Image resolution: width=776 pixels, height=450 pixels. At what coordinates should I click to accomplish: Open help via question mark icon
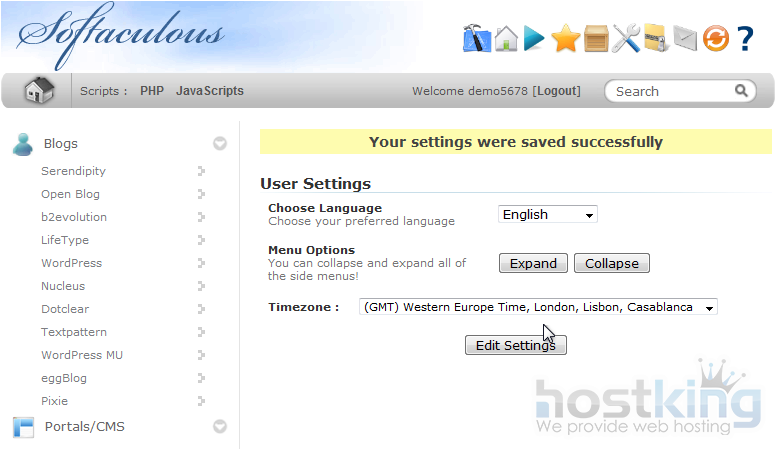[x=745, y=39]
